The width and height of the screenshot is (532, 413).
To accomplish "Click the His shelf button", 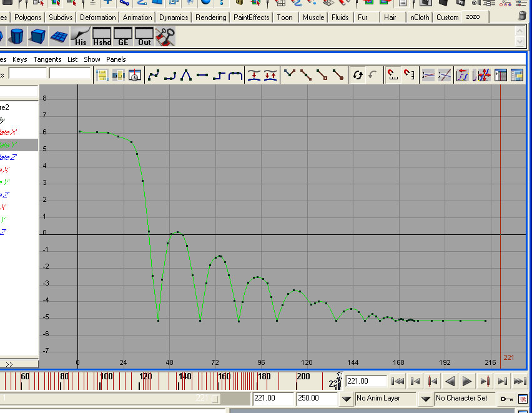I will click(80, 37).
